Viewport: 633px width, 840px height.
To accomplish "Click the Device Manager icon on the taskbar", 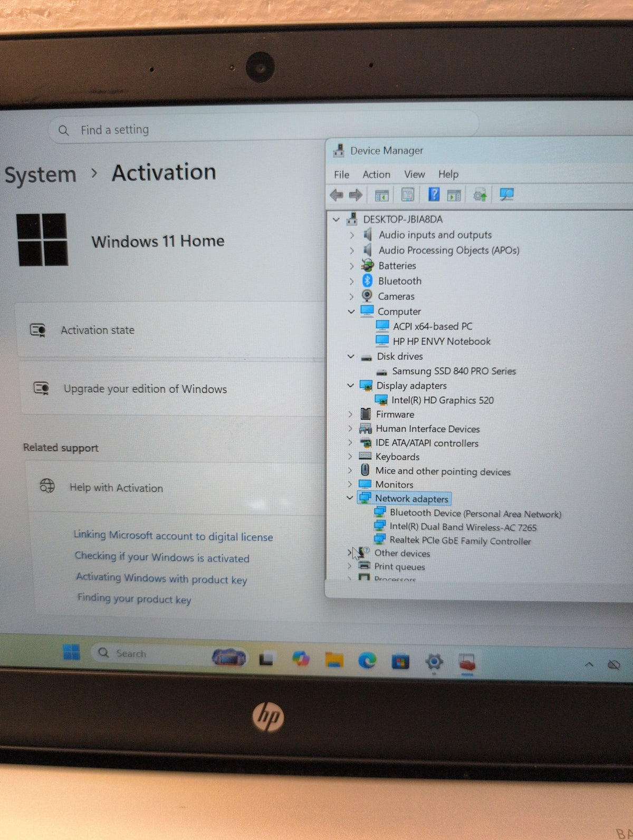I will (x=467, y=662).
